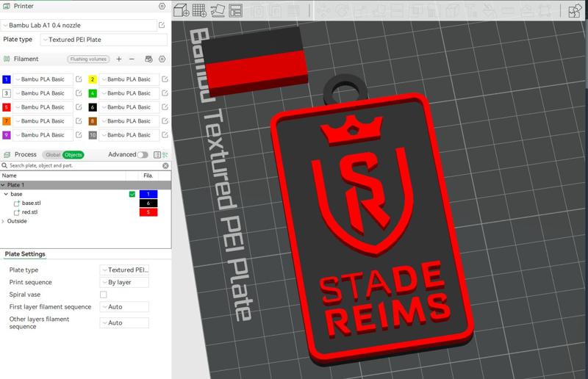Screen dimensions: 588x379
Task: Select the Plate Settings tab
Action: pyautogui.click(x=25, y=254)
